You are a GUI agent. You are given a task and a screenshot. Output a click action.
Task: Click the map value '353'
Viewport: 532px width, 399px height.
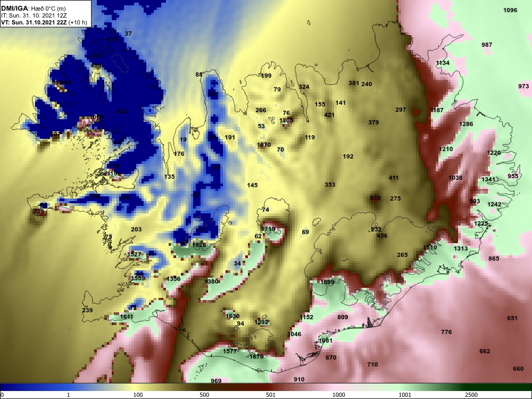(x=330, y=185)
